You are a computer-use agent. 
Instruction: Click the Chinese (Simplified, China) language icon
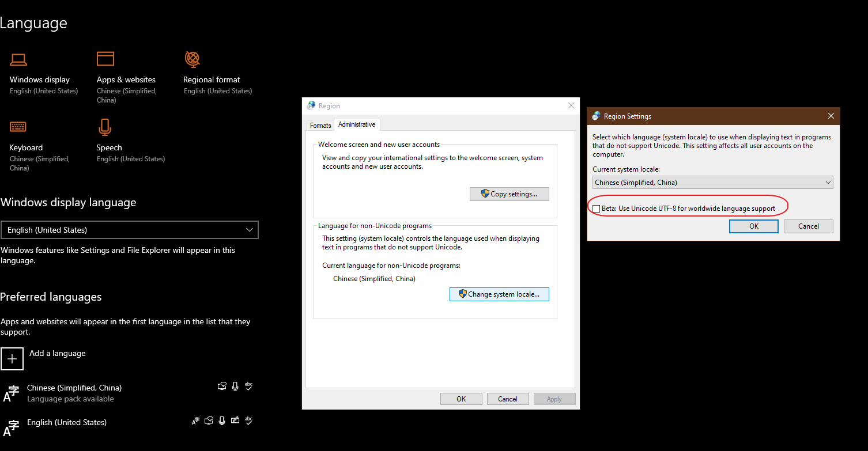click(x=11, y=393)
